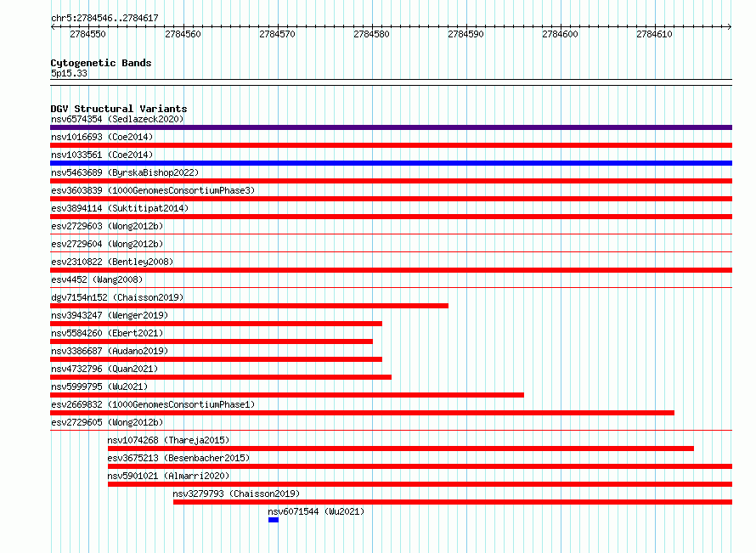Viewport: 756px width, 553px height.
Task: Select the small blue nsv6071544 variant bar
Action: pyautogui.click(x=274, y=520)
